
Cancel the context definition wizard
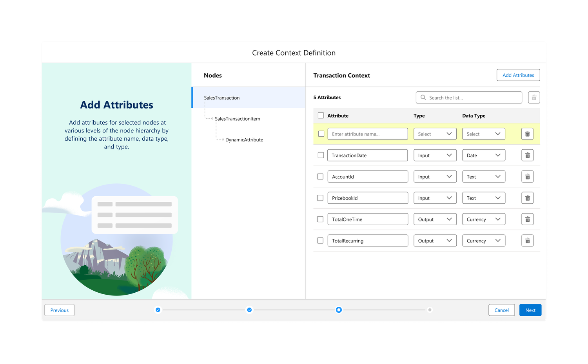502,310
